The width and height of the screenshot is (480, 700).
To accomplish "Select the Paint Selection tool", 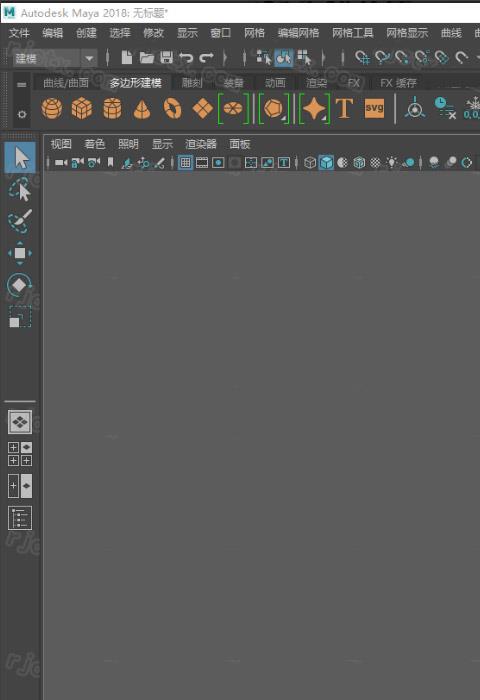I will point(20,221).
